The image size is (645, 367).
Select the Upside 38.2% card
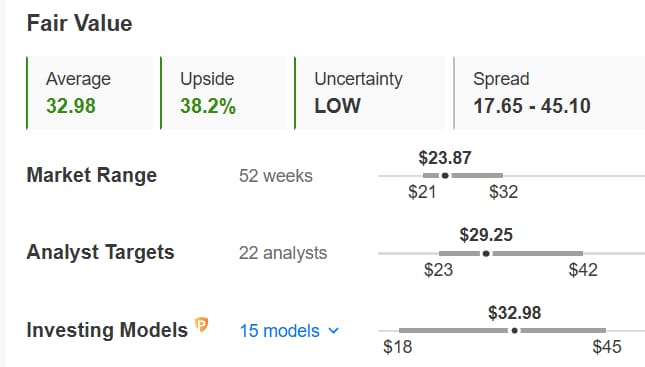(x=223, y=93)
